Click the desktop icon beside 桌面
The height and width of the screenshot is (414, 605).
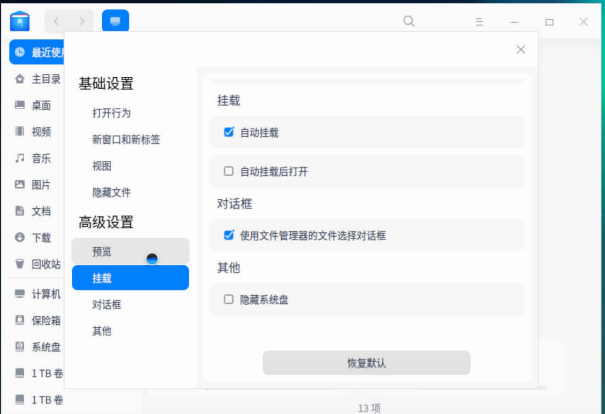tap(20, 105)
